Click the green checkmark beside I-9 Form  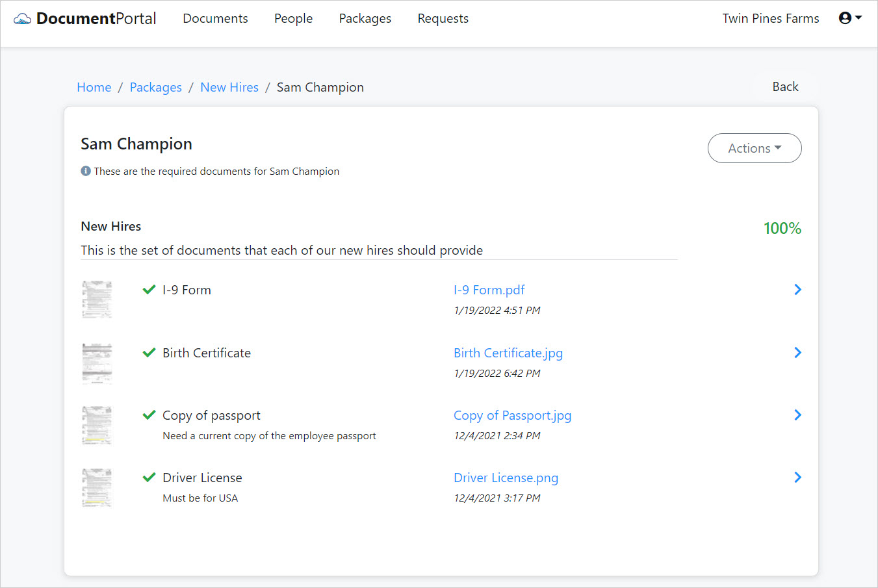[x=149, y=289]
